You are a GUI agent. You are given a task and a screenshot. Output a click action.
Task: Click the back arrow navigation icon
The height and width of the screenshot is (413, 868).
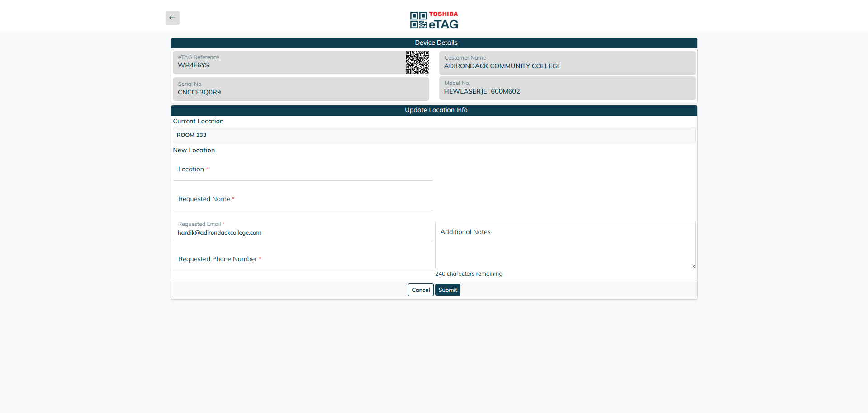coord(172,18)
